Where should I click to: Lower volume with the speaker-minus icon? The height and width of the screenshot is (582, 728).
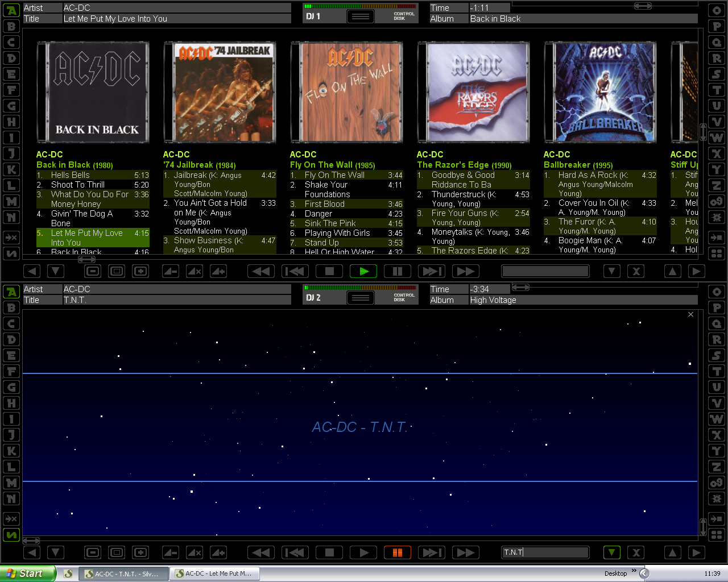tap(169, 271)
